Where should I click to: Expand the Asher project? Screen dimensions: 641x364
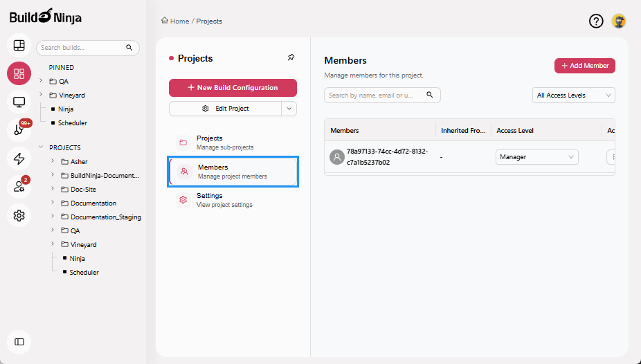[x=53, y=161]
